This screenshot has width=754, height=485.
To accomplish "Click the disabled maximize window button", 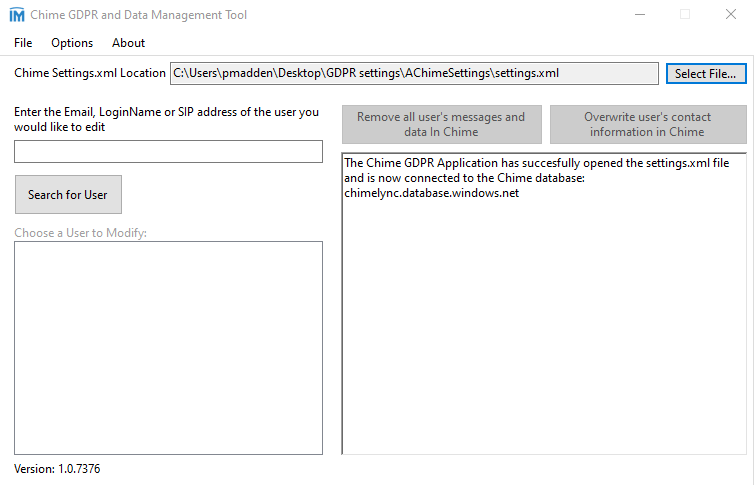I will 685,15.
